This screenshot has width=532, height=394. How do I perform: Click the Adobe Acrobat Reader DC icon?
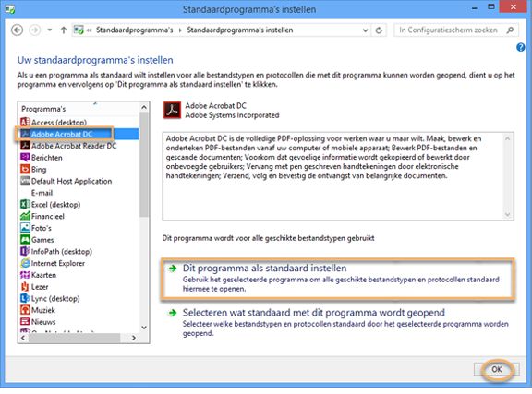click(25, 146)
